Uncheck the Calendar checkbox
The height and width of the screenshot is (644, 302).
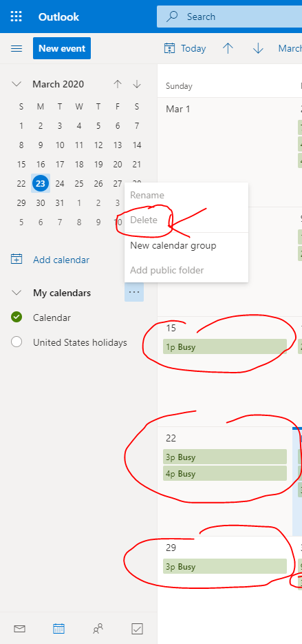(x=17, y=318)
